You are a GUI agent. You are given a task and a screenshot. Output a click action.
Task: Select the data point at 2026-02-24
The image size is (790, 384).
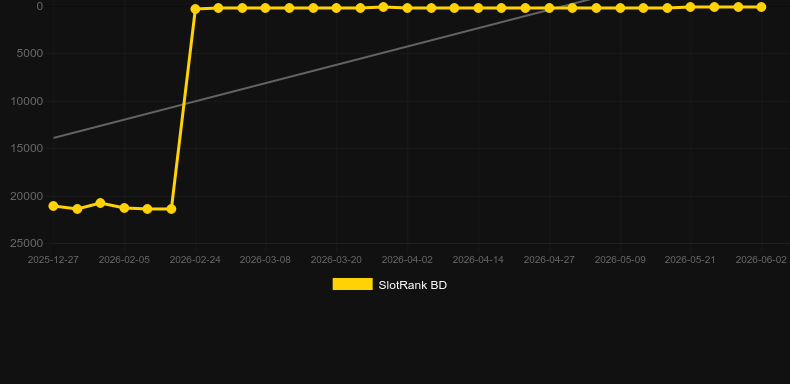click(x=195, y=9)
